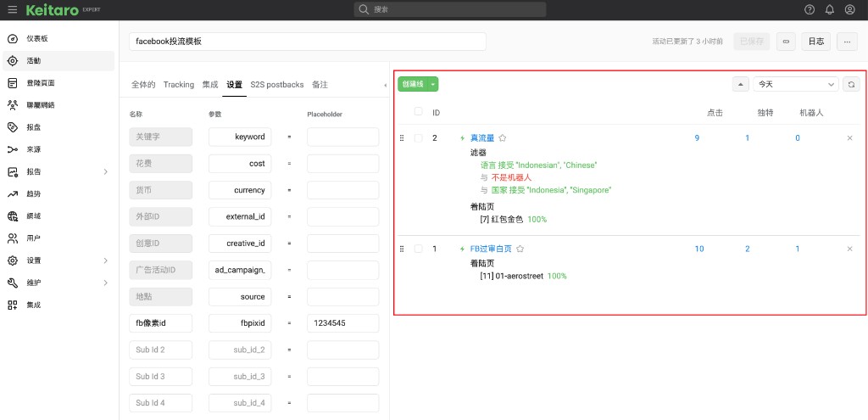Open the notifications bell icon

(x=829, y=9)
